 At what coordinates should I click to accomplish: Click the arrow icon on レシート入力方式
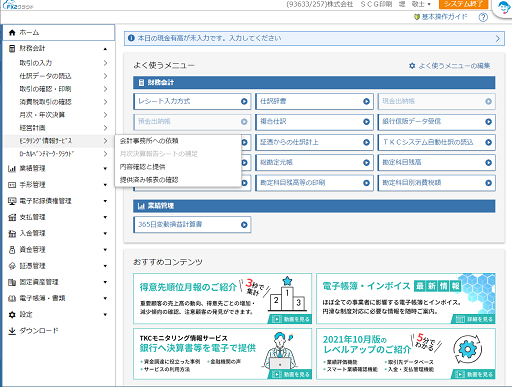click(244, 101)
